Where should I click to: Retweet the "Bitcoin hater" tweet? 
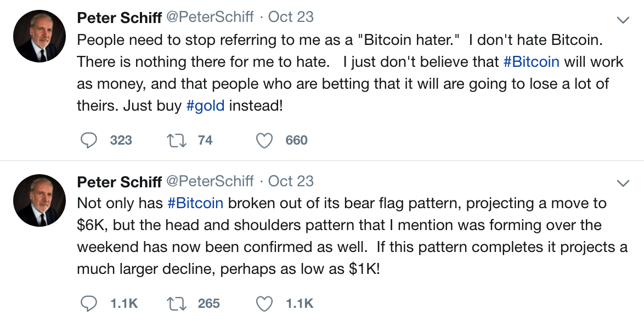pyautogui.click(x=176, y=141)
